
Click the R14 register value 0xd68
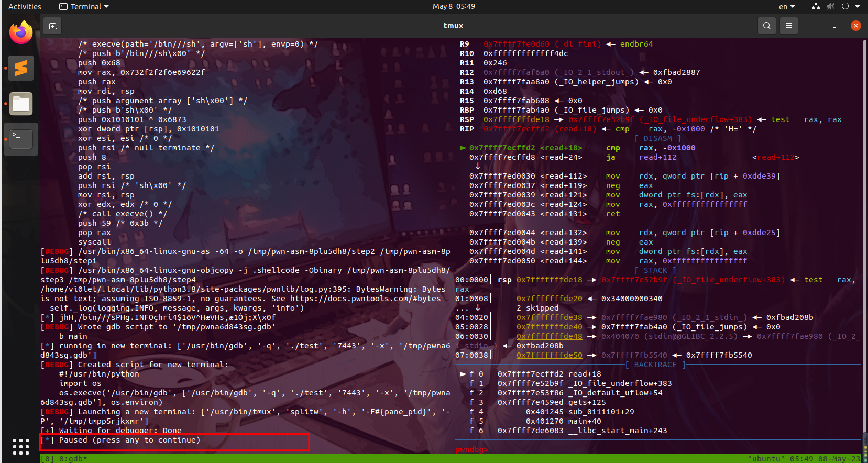[495, 91]
